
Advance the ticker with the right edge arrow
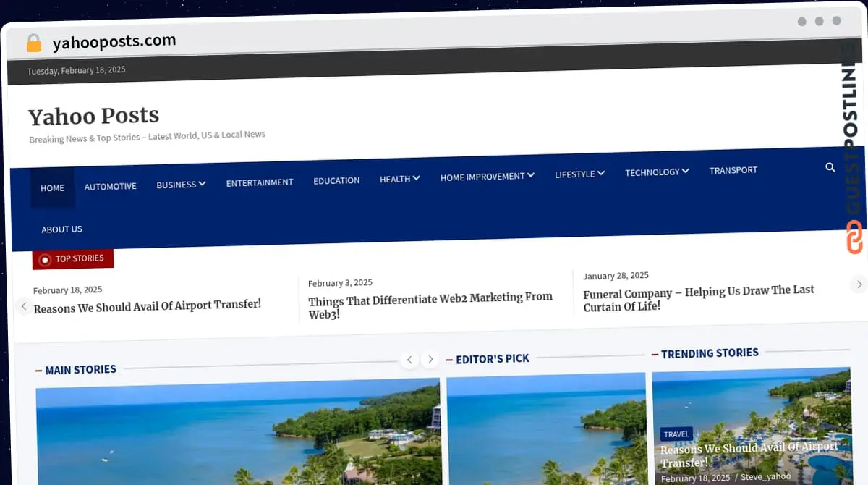click(859, 284)
